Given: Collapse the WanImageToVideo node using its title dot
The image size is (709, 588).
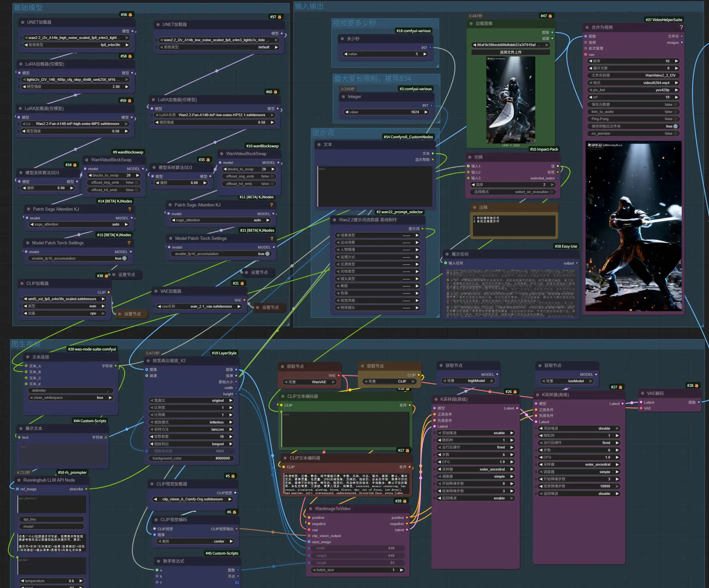Looking at the screenshot, I should coord(311,509).
